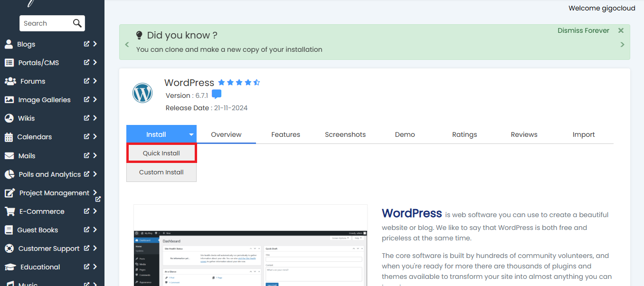Switch to the Import tab
The height and width of the screenshot is (286, 644).
click(584, 134)
